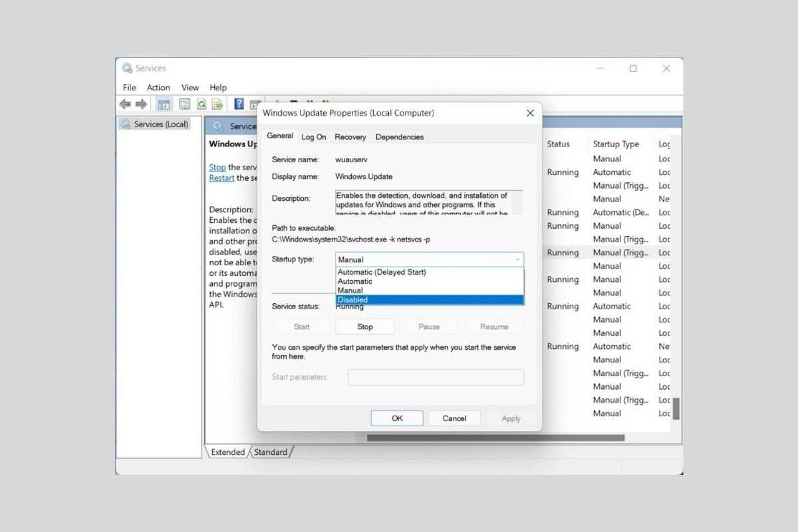Click the Services gear icon in the title bar
798x532 pixels.
pos(127,68)
